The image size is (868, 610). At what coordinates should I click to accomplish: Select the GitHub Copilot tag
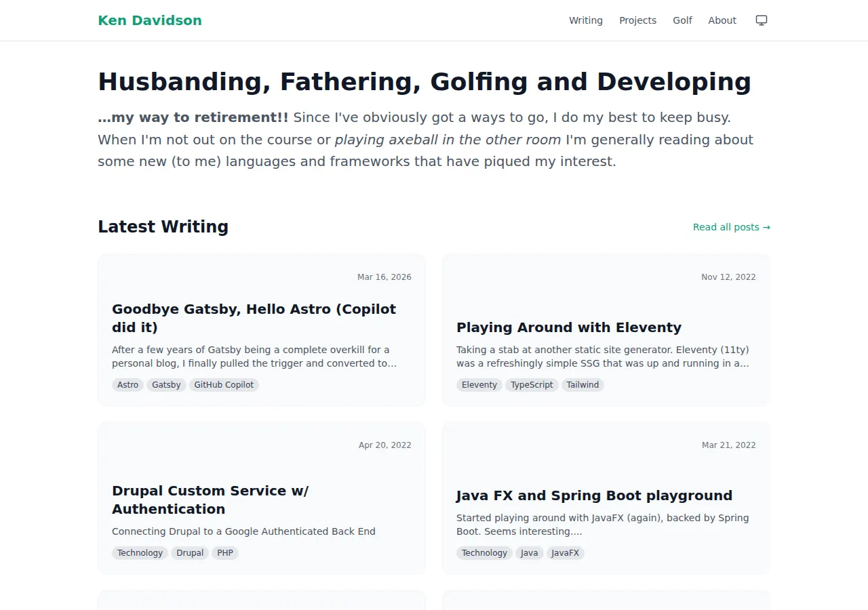click(x=224, y=384)
